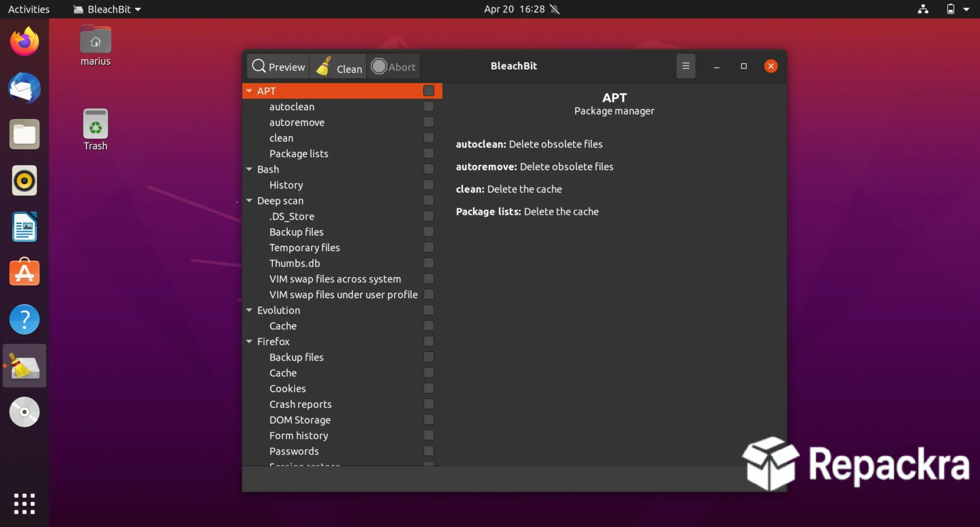Enable the autoclean checkbox
Screen dimensions: 980x527
pyautogui.click(x=429, y=106)
